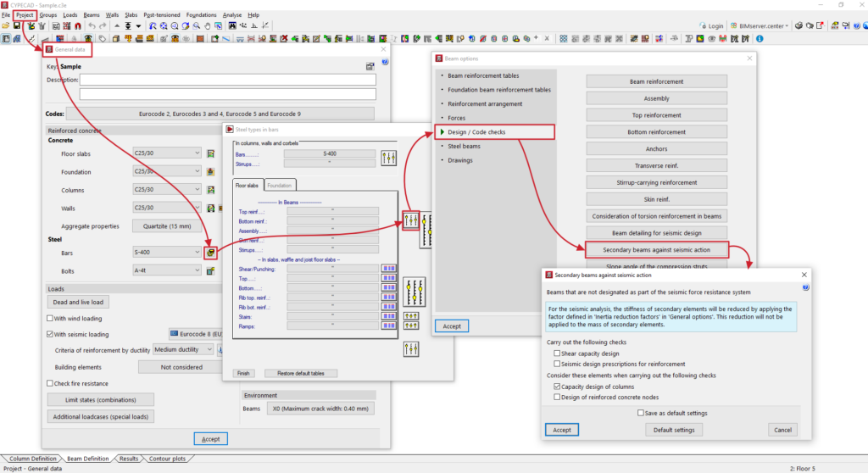Click the Save floppy disk icon
This screenshot has height=473, width=868.
17,25
